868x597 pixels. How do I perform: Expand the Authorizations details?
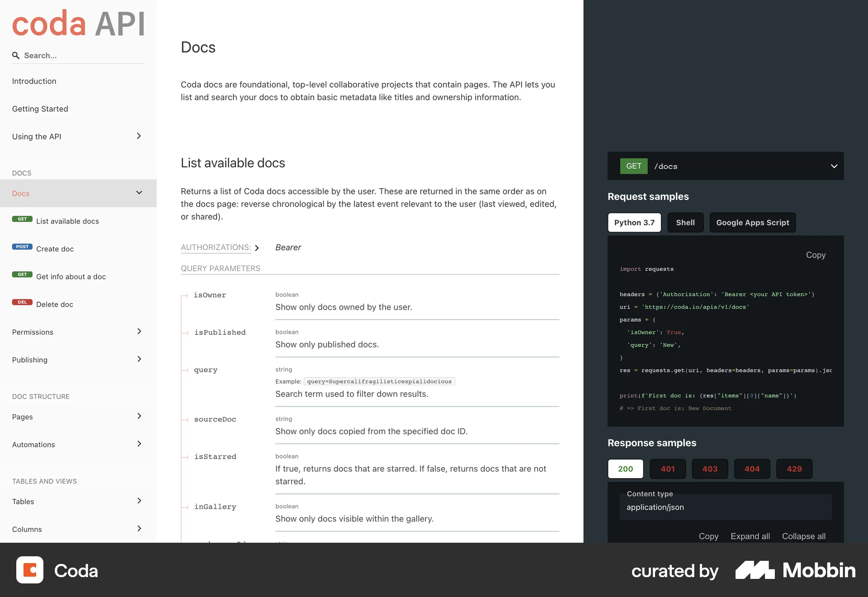[x=257, y=248]
